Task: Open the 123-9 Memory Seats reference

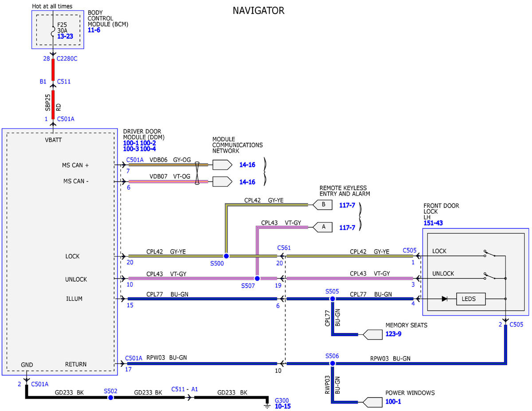Action: point(394,334)
